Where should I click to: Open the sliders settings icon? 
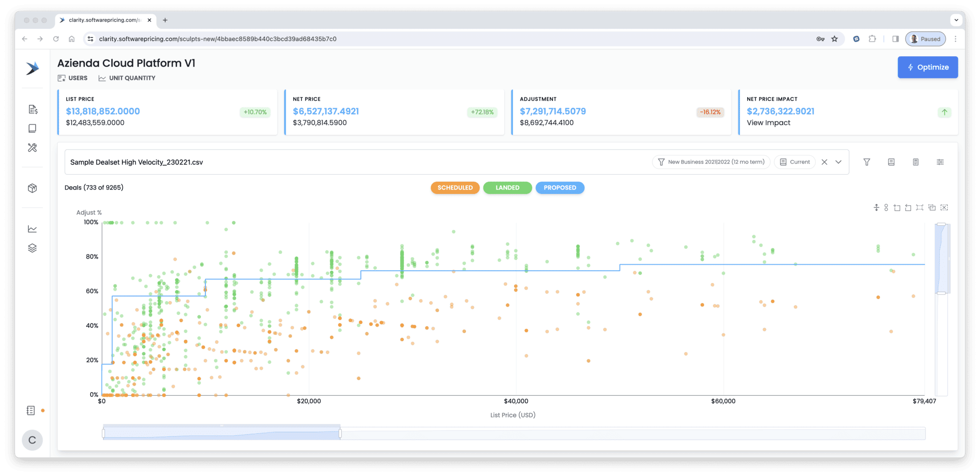[x=940, y=162]
